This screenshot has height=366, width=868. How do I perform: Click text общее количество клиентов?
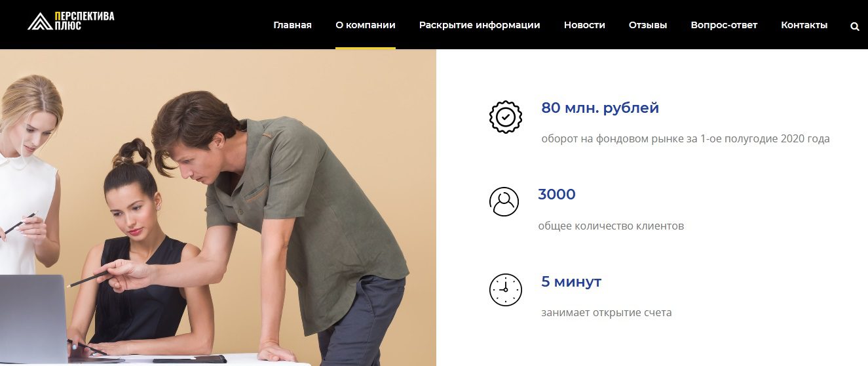(611, 226)
